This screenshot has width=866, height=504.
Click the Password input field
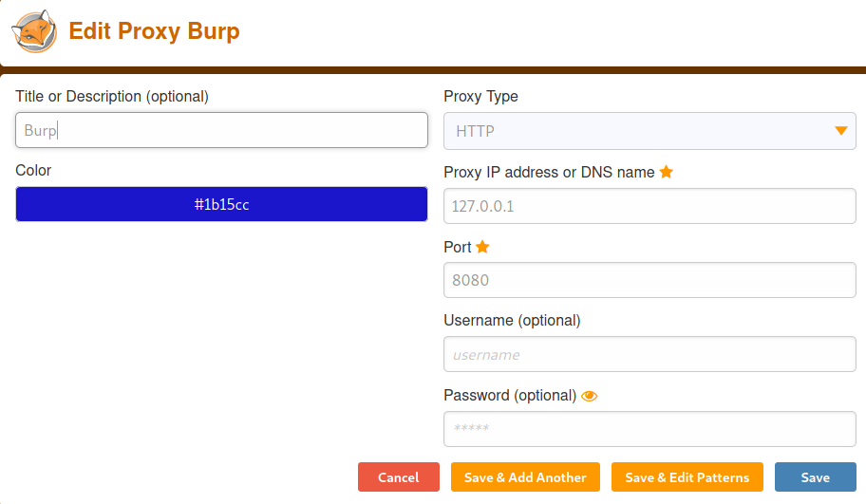pyautogui.click(x=649, y=428)
